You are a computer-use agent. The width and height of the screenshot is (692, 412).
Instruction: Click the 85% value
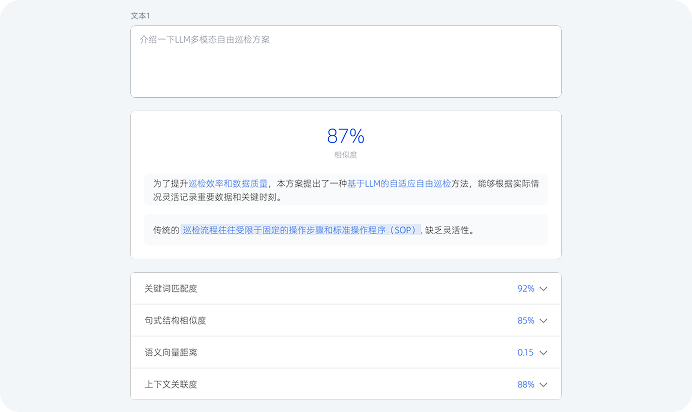526,321
